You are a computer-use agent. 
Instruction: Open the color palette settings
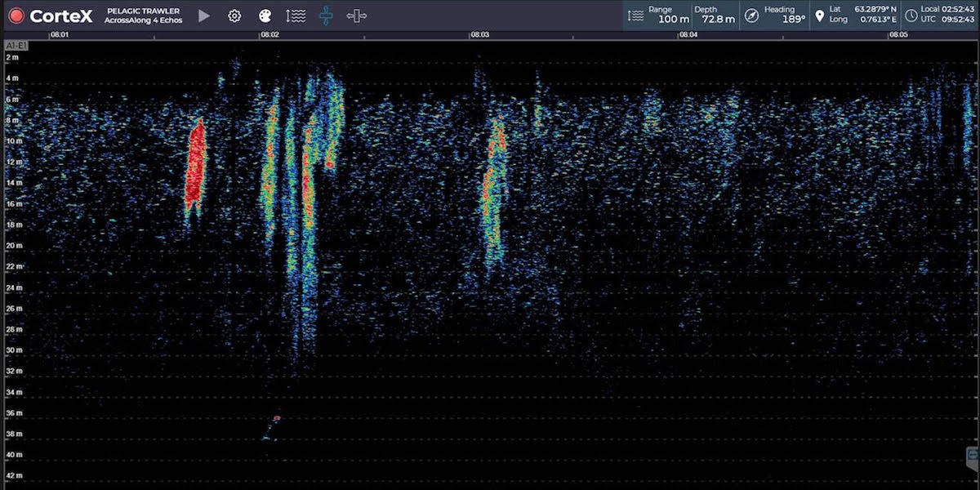pyautogui.click(x=265, y=16)
